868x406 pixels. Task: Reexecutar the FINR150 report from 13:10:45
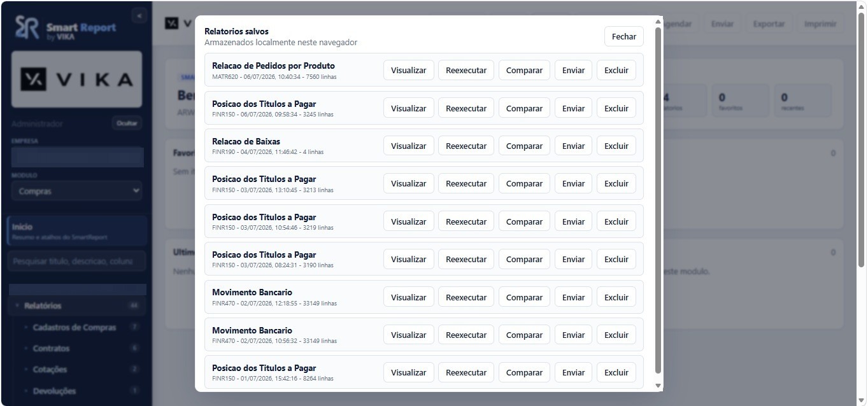(466, 183)
